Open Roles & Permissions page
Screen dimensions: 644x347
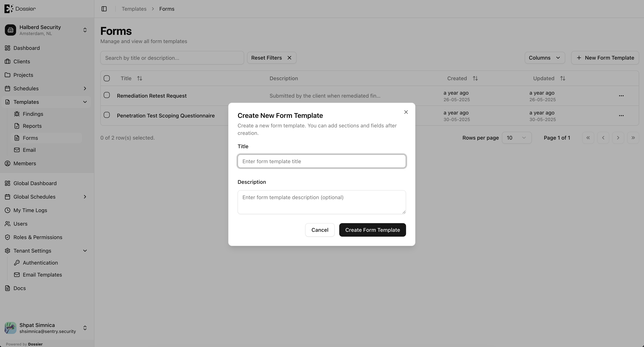pyautogui.click(x=46, y=237)
